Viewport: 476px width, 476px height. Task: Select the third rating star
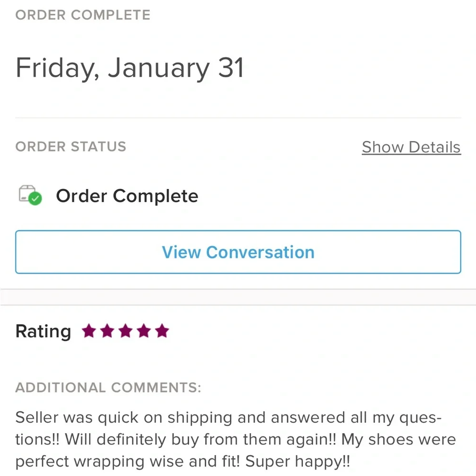(125, 331)
